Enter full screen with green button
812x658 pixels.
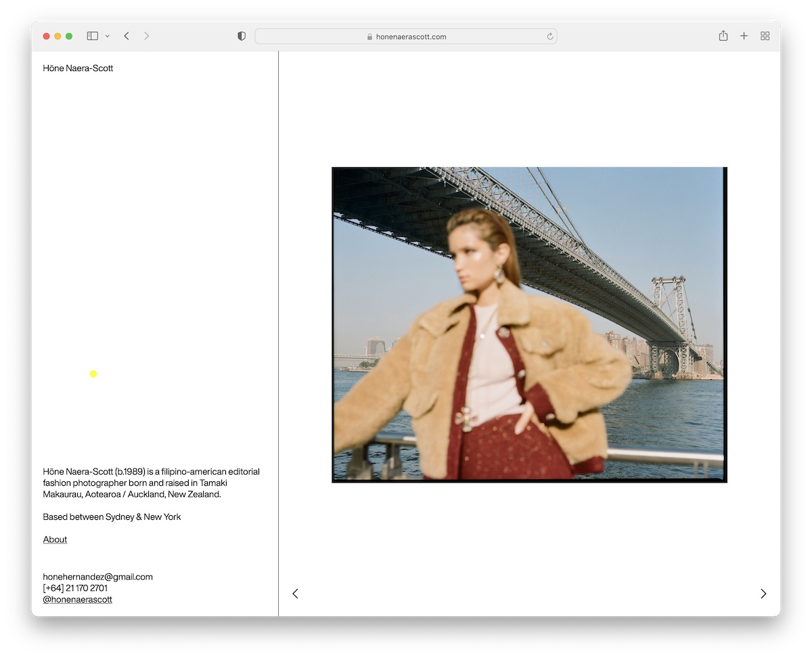point(69,37)
